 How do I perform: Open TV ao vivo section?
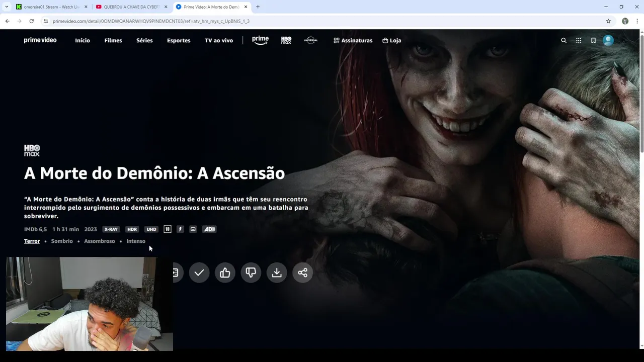click(219, 40)
